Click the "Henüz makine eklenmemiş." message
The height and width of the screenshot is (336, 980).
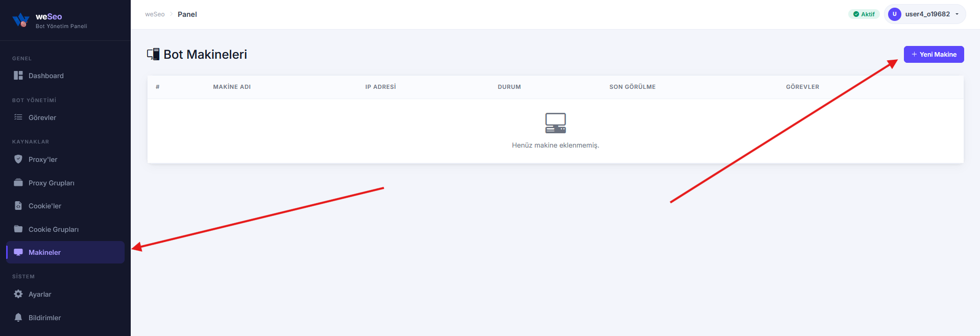click(x=556, y=146)
